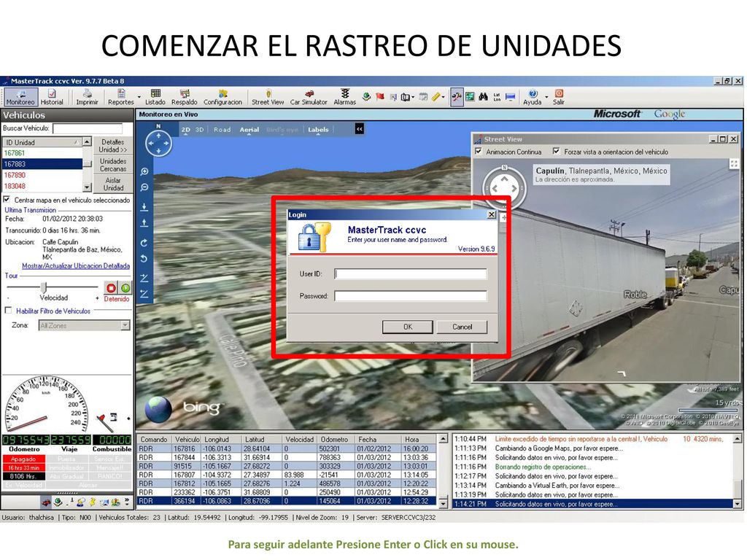Select Aerial map view tab
This screenshot has width=747, height=560.
[x=249, y=130]
